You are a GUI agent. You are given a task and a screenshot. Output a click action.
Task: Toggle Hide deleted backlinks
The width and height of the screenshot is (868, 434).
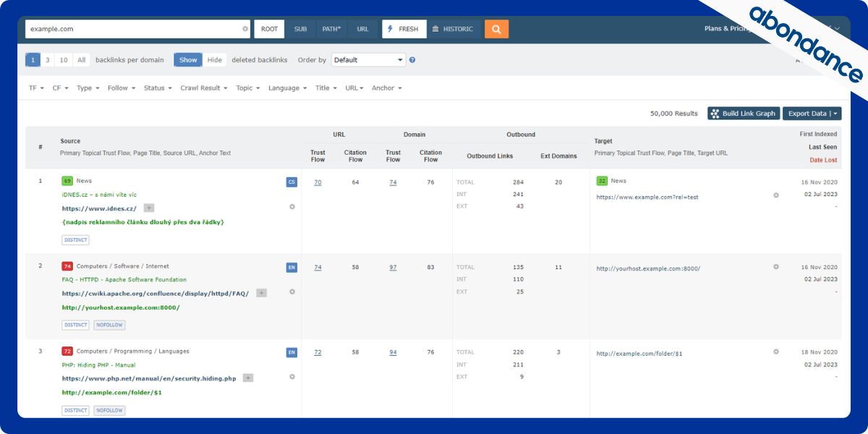[215, 60]
